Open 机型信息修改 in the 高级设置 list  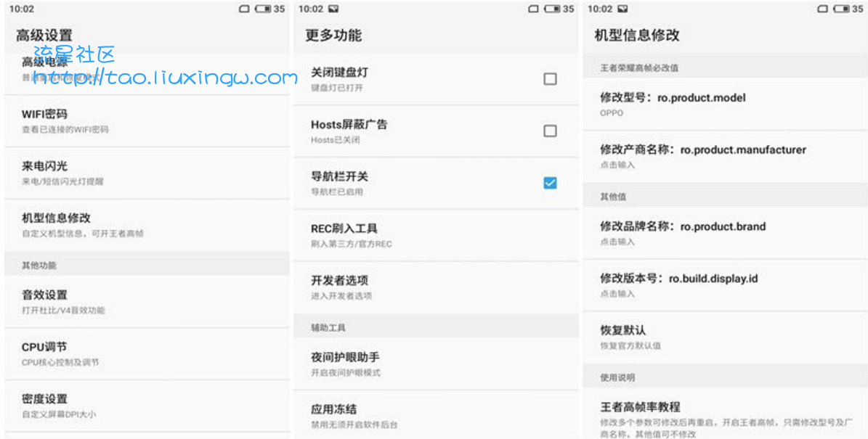pos(147,225)
